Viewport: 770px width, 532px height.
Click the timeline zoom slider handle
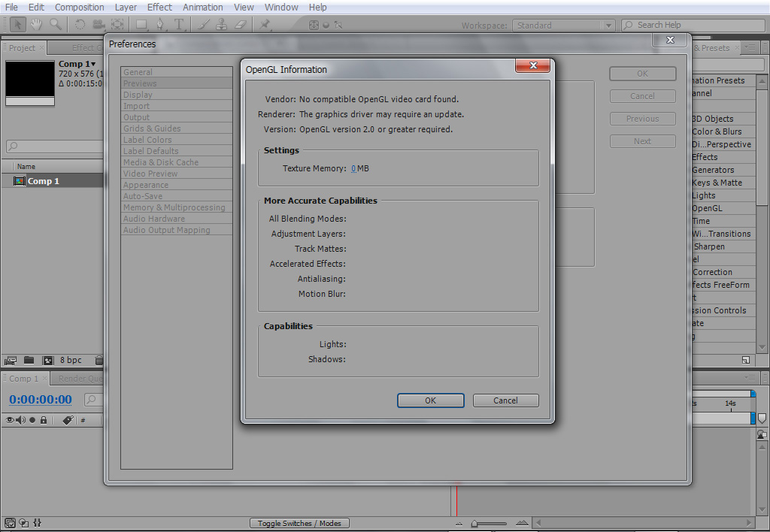[x=474, y=524]
